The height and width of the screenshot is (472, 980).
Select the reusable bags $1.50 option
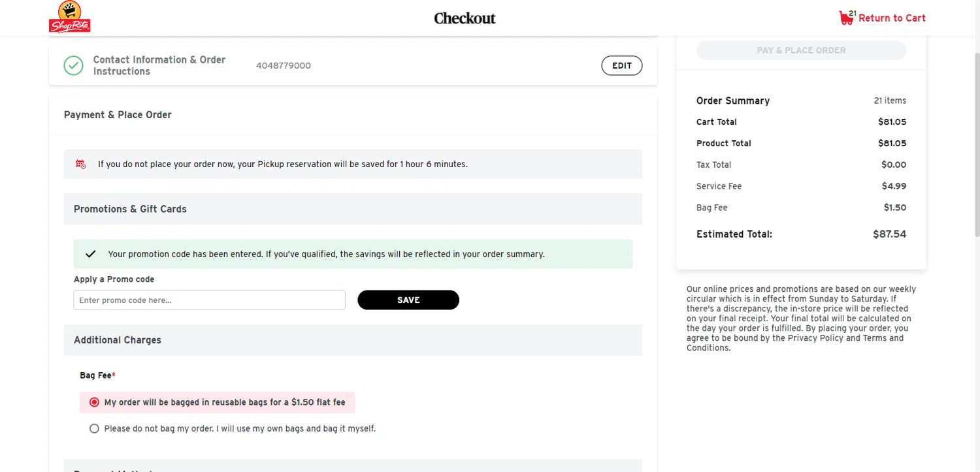coord(94,402)
